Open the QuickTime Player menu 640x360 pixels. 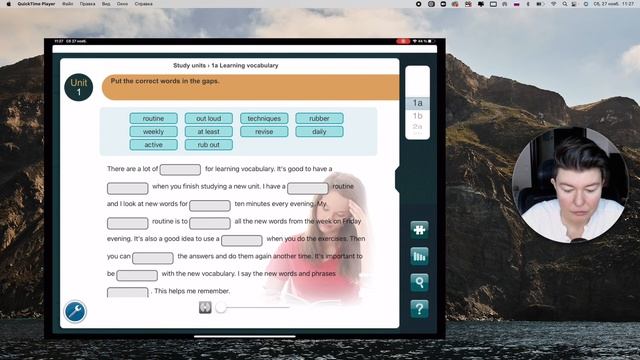(x=36, y=4)
